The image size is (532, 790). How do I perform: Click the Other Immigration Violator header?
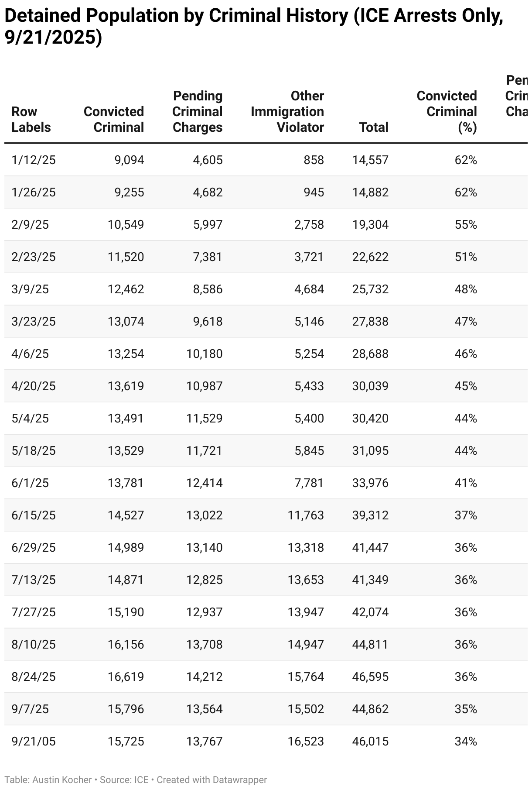pos(287,111)
